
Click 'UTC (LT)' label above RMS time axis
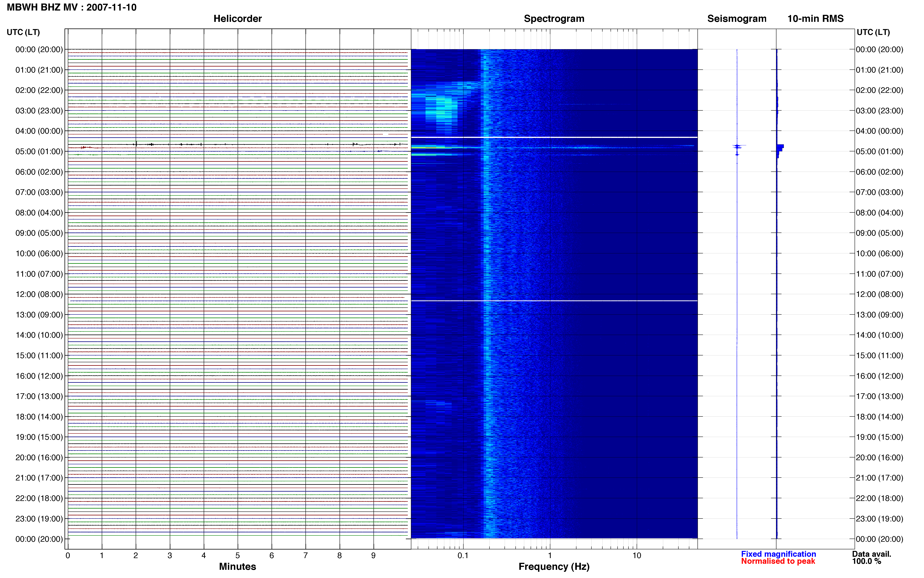coord(873,32)
